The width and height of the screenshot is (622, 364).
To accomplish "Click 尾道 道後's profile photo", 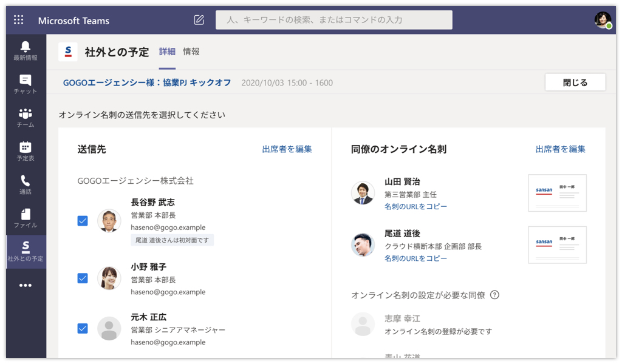I will [x=363, y=244].
